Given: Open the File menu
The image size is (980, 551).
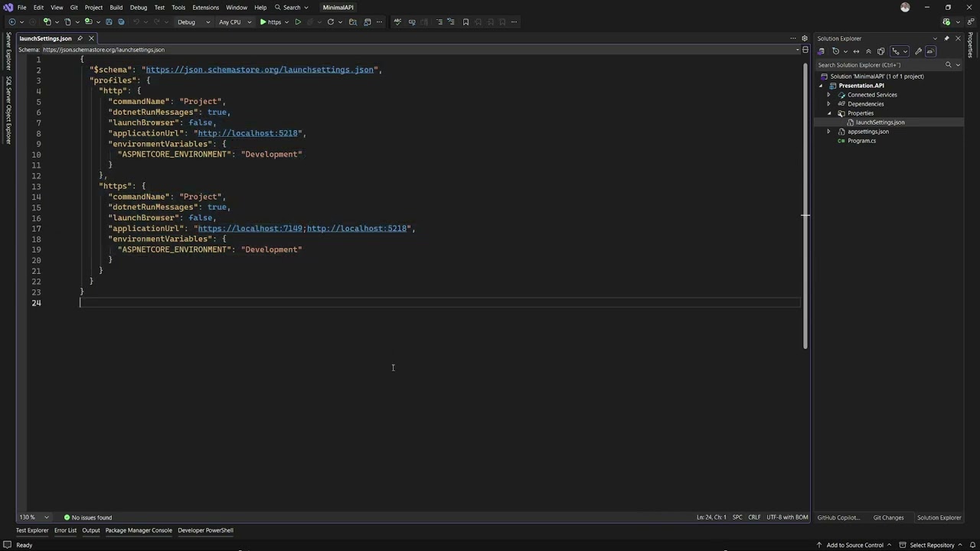Looking at the screenshot, I should coord(21,8).
